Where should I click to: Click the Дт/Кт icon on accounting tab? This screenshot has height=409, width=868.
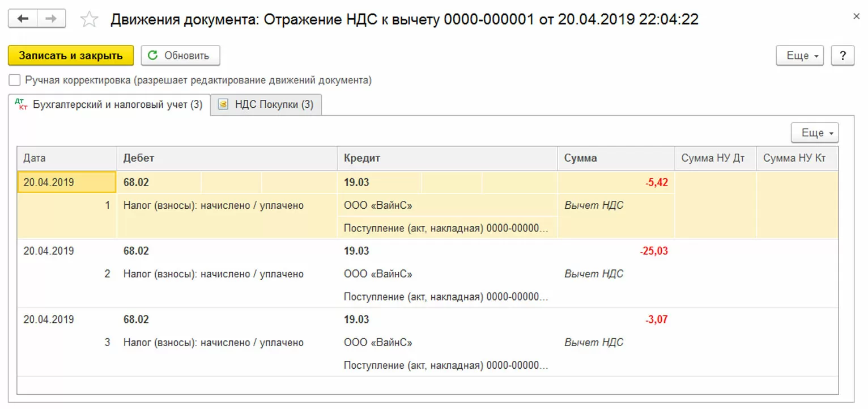[22, 104]
